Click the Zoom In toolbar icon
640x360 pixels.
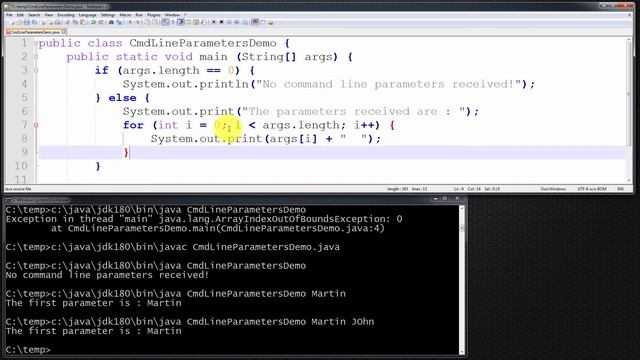pyautogui.click(x=130, y=22)
